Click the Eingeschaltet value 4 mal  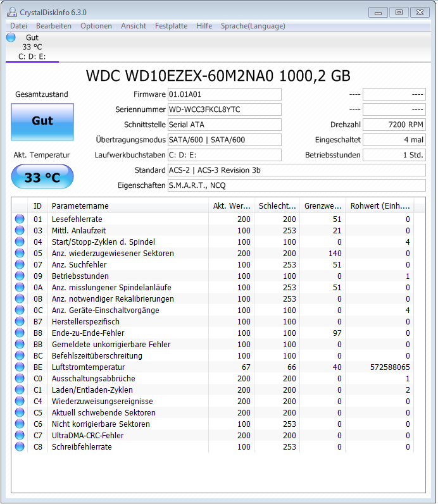coord(394,140)
